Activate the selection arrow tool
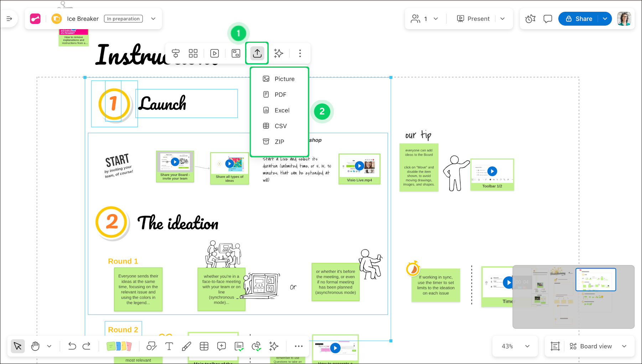Screen dimensions: 642x364 [17, 346]
